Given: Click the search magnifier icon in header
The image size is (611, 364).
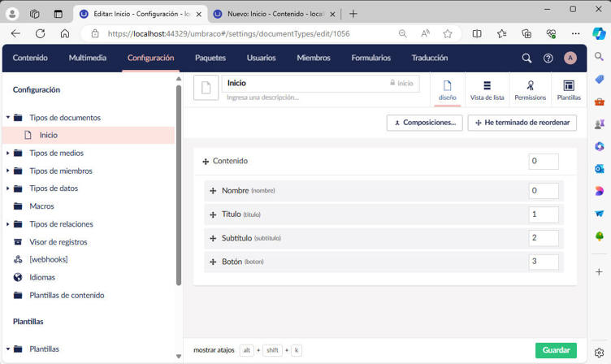Looking at the screenshot, I should tap(526, 58).
